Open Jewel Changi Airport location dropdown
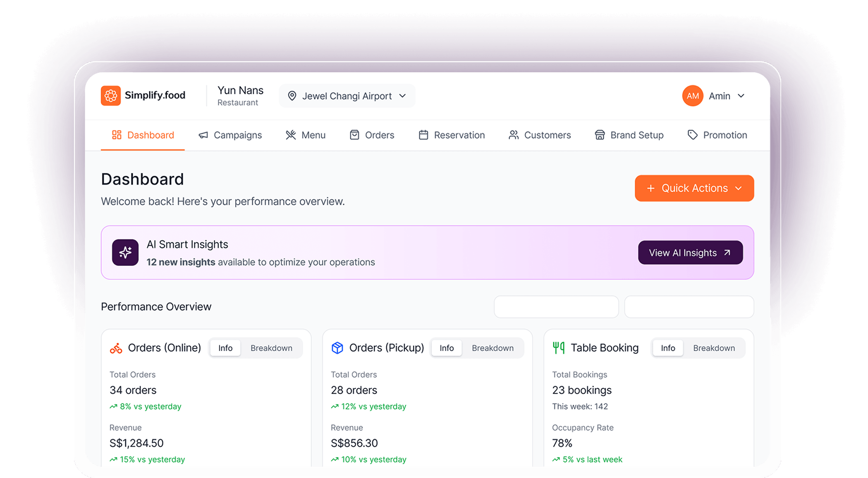This screenshot has width=868, height=478. click(347, 96)
